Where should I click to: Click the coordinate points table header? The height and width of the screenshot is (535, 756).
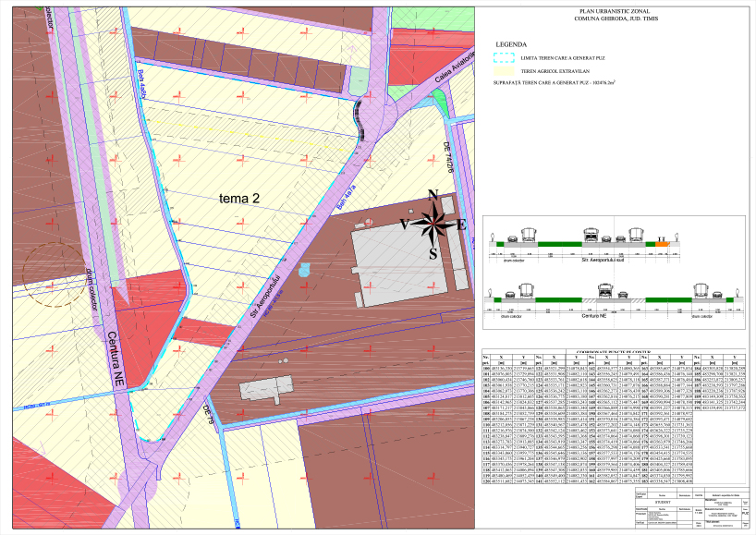pyautogui.click(x=615, y=351)
